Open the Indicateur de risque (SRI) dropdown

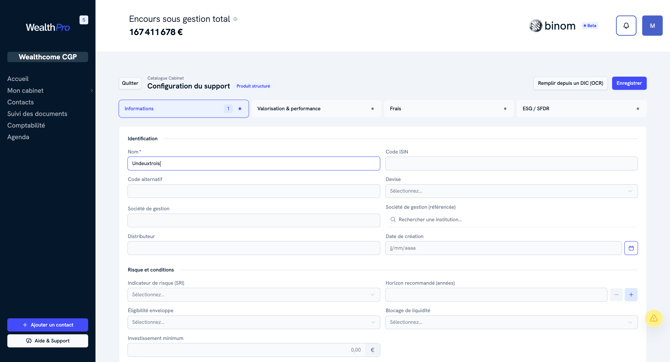[253, 294]
